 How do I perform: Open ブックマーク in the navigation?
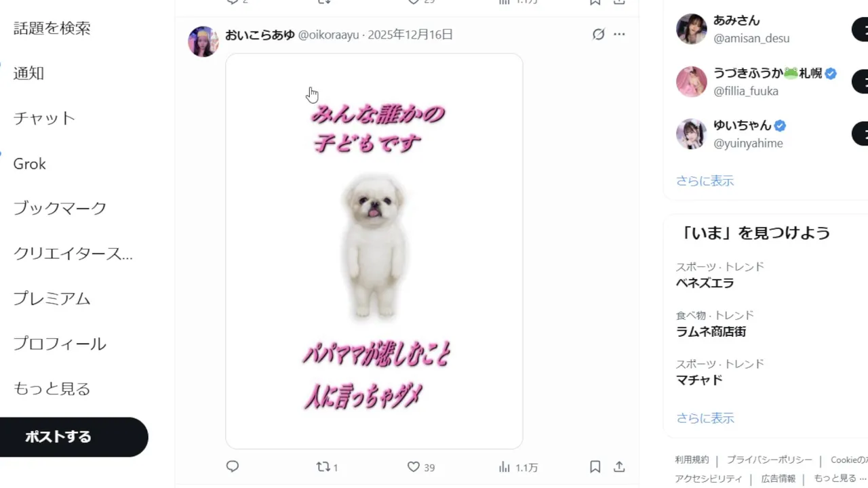click(x=60, y=207)
